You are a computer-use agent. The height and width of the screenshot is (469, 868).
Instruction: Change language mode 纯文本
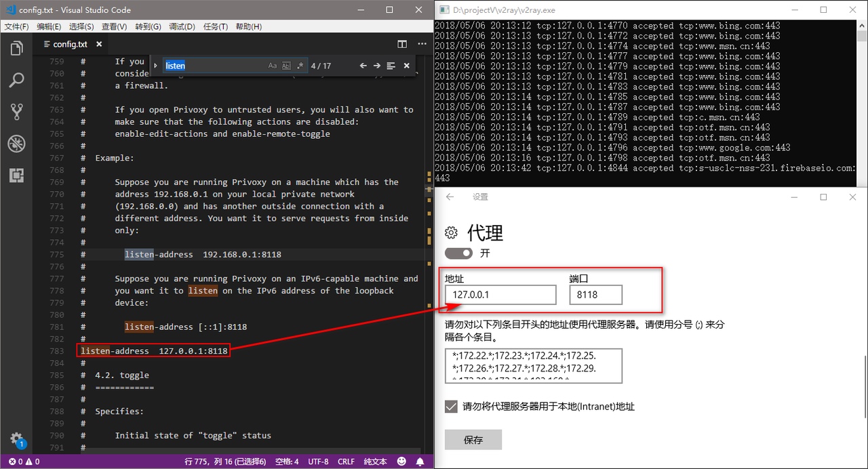pyautogui.click(x=375, y=462)
